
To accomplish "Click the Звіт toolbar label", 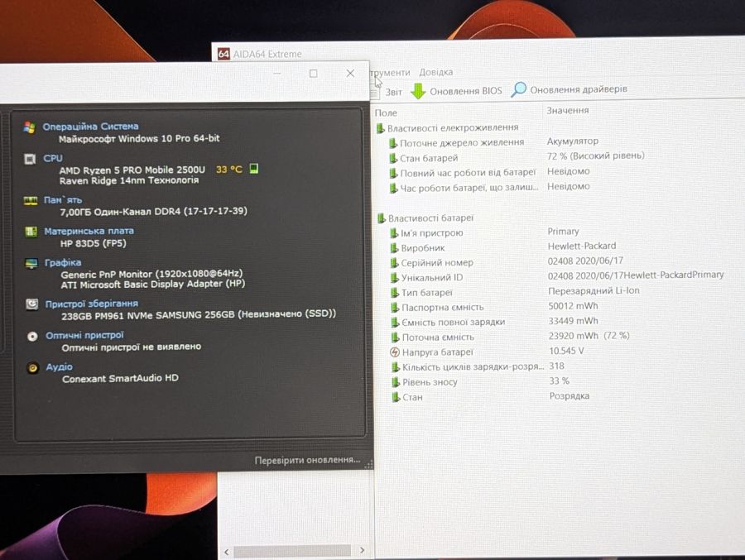I will pos(393,92).
